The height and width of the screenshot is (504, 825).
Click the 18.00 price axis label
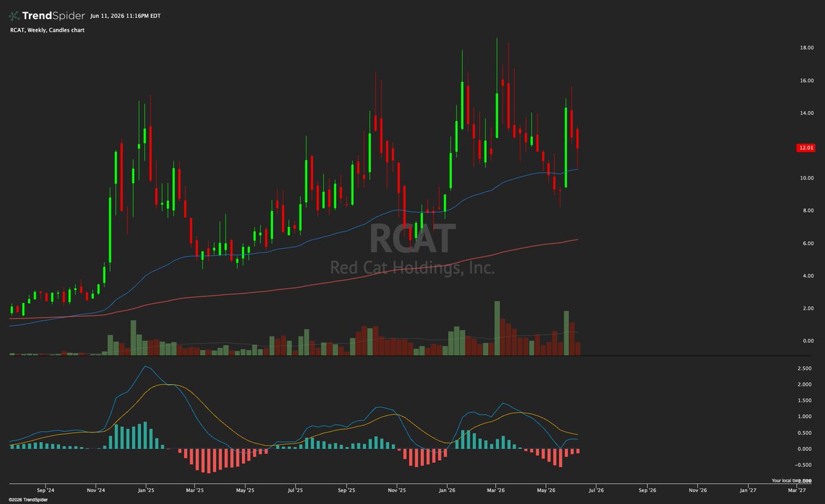[807, 48]
